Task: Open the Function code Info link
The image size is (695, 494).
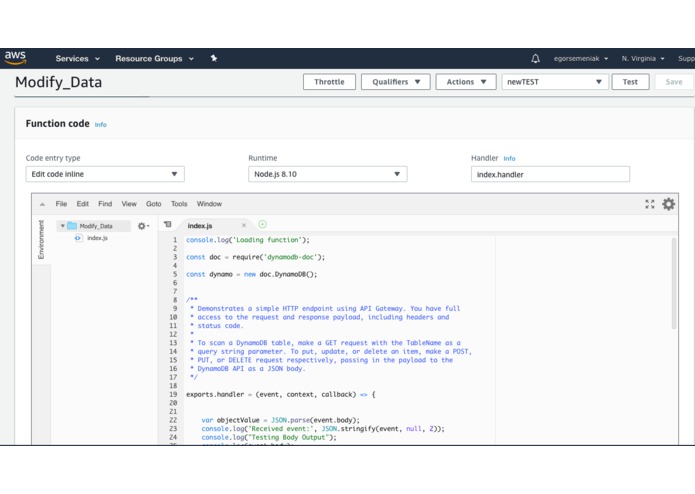Action: 101,125
